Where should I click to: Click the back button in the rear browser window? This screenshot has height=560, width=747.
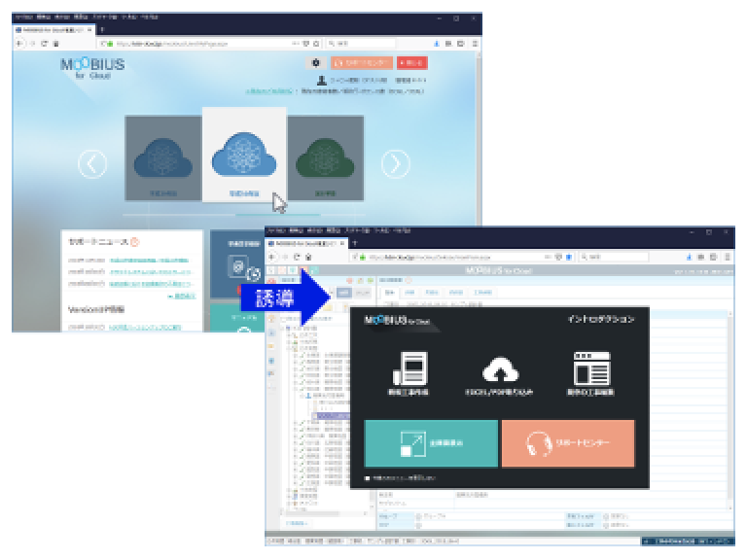click(19, 44)
